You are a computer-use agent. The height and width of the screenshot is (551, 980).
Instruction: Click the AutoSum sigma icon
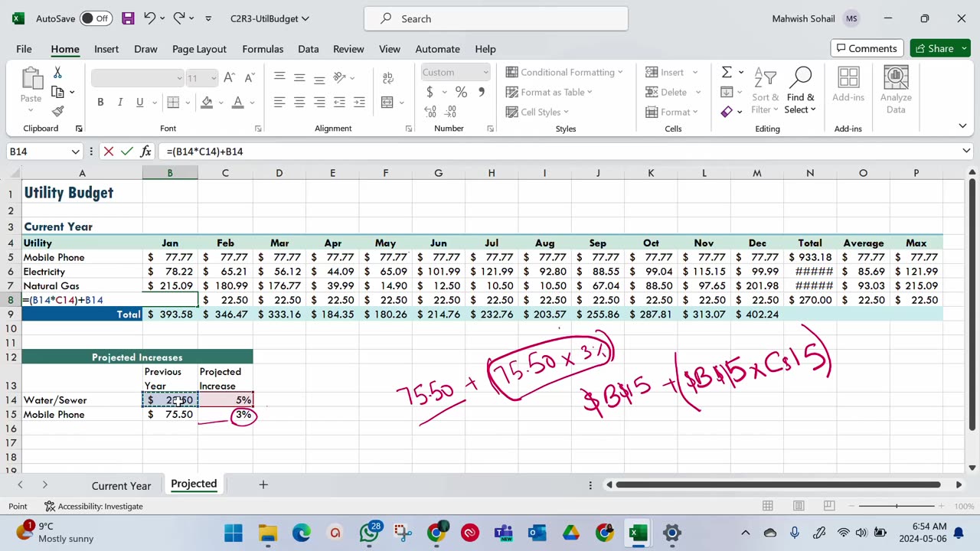click(727, 72)
